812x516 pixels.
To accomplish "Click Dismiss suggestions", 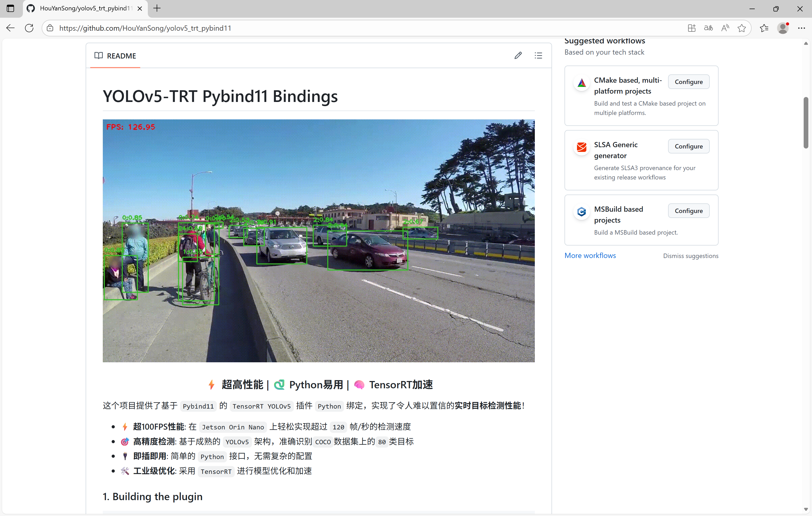I will coord(690,256).
